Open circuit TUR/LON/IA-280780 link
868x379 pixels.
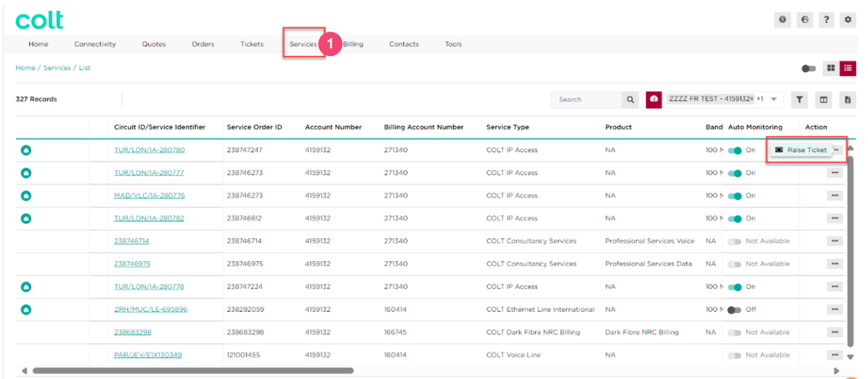click(149, 150)
